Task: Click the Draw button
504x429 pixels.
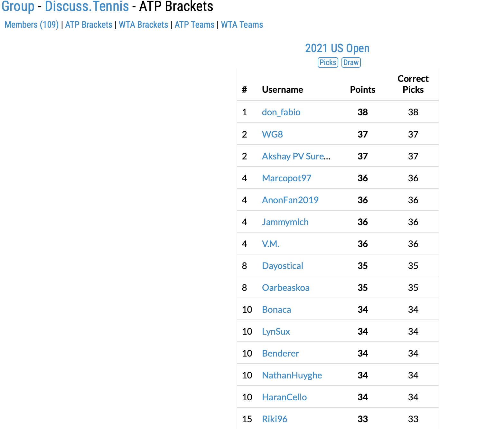Action: 351,62
